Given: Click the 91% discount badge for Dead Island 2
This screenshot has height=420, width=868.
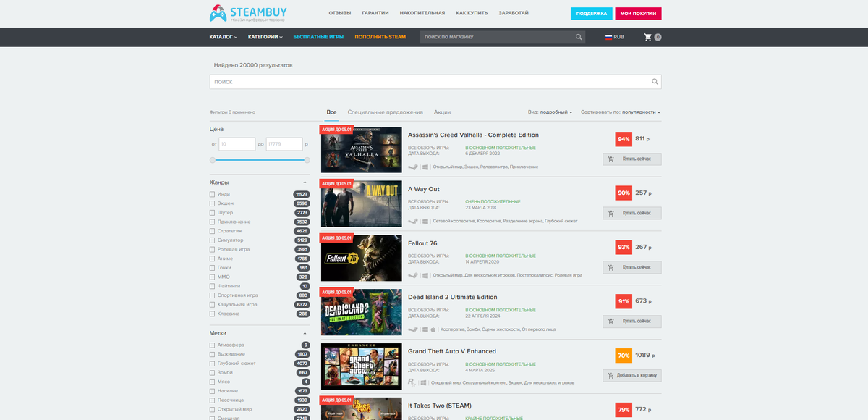Looking at the screenshot, I should pyautogui.click(x=624, y=302).
